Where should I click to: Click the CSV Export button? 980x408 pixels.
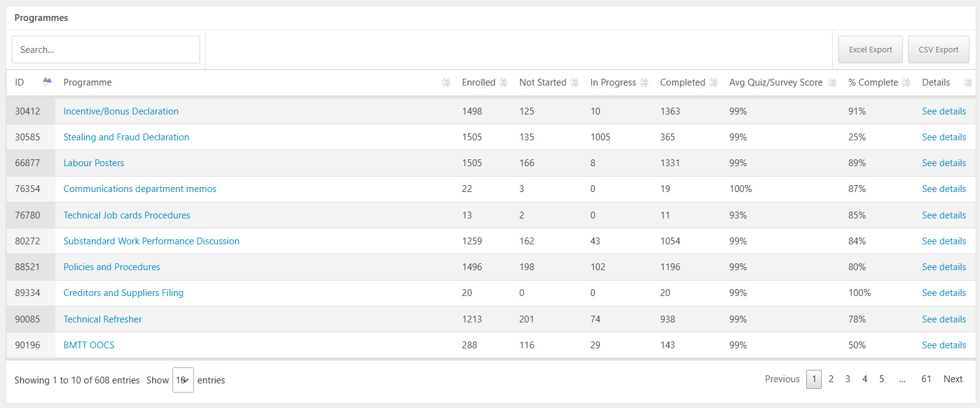(938, 50)
